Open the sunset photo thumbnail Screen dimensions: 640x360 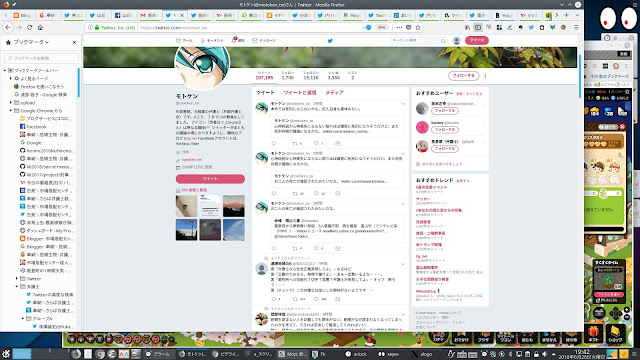pos(234,206)
